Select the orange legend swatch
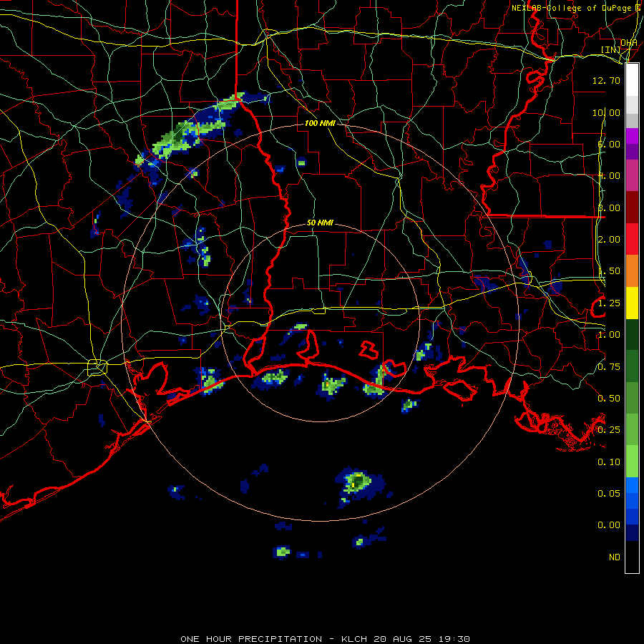Viewport: 644px width, 644px height. click(x=632, y=271)
